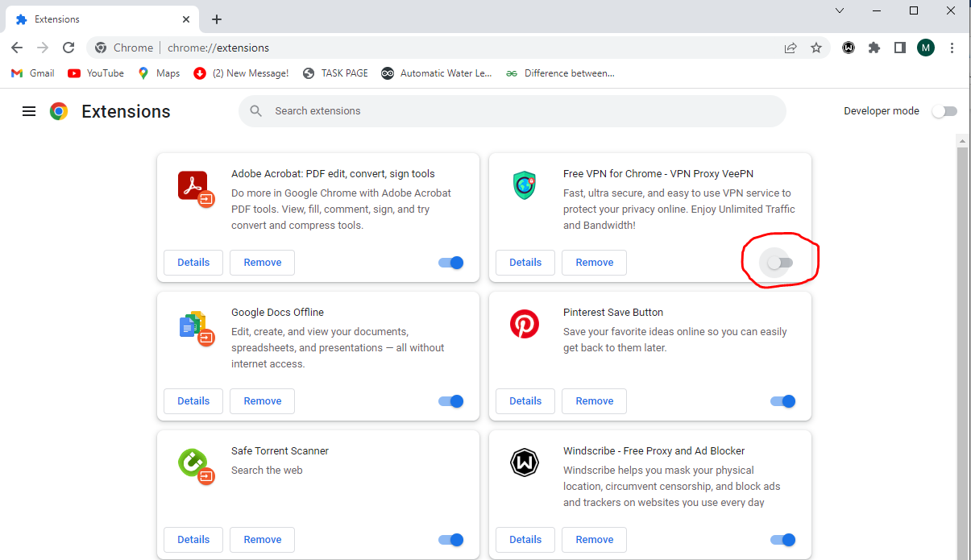Disable the Google Docs Offline toggle
This screenshot has height=560, width=971.
point(451,401)
